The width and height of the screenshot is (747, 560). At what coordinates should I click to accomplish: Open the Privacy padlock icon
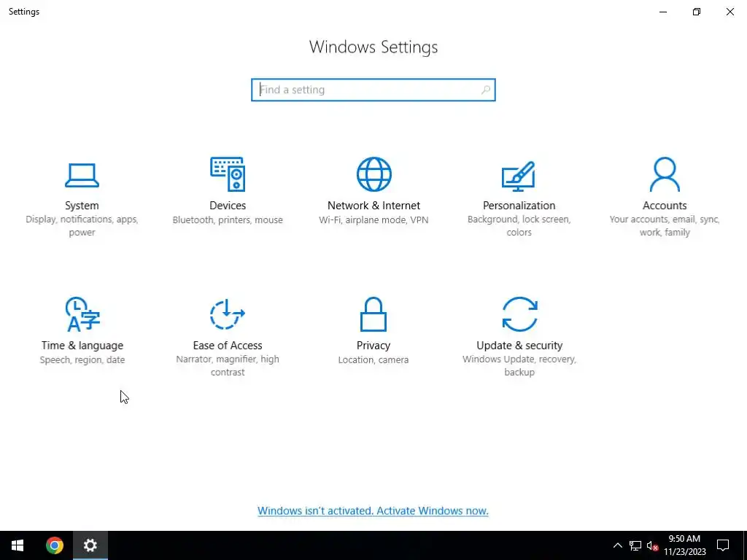pos(373,314)
